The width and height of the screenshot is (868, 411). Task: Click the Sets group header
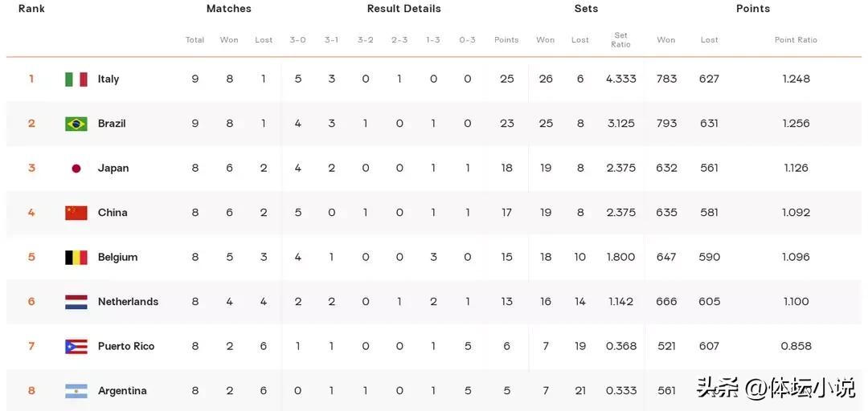(586, 8)
